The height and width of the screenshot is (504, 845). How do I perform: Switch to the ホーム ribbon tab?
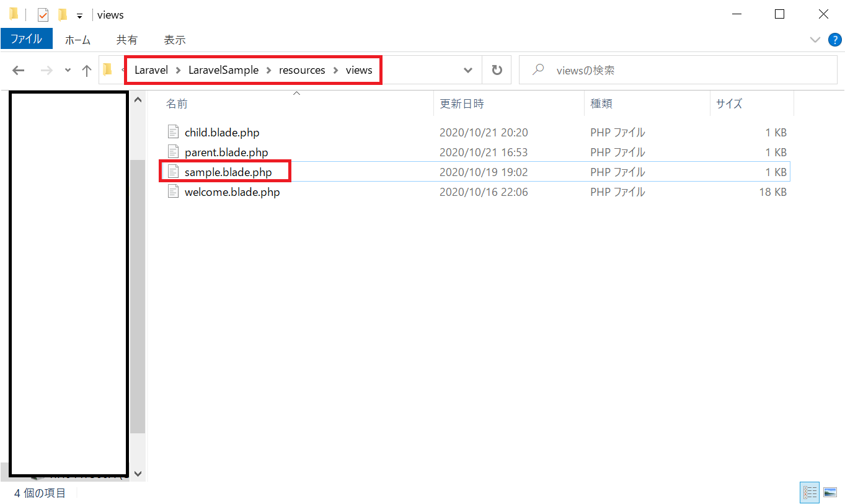77,40
